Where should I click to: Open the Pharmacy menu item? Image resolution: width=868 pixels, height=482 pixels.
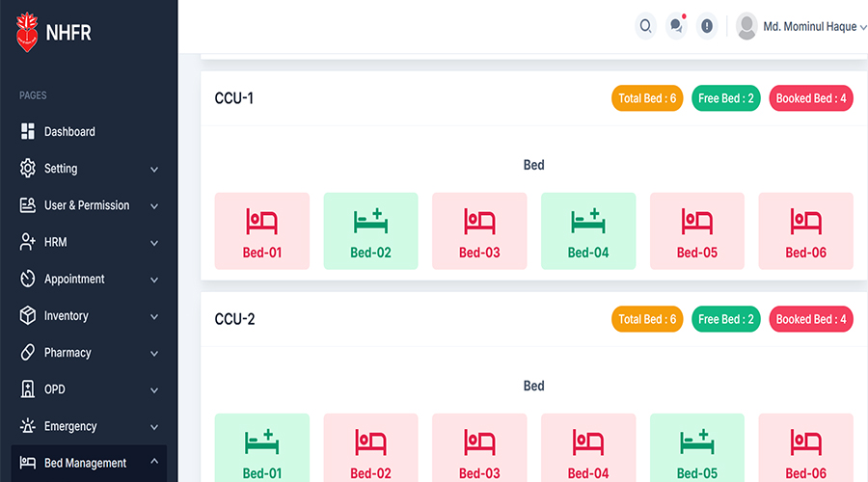click(68, 353)
